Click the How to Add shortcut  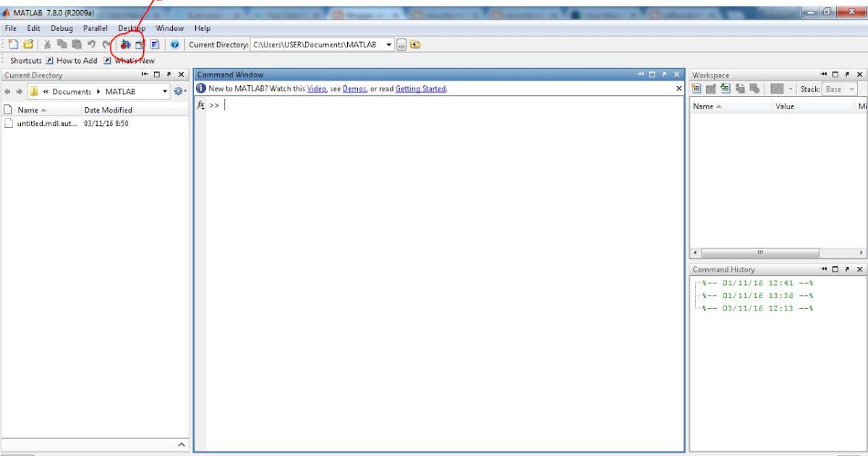pos(72,61)
